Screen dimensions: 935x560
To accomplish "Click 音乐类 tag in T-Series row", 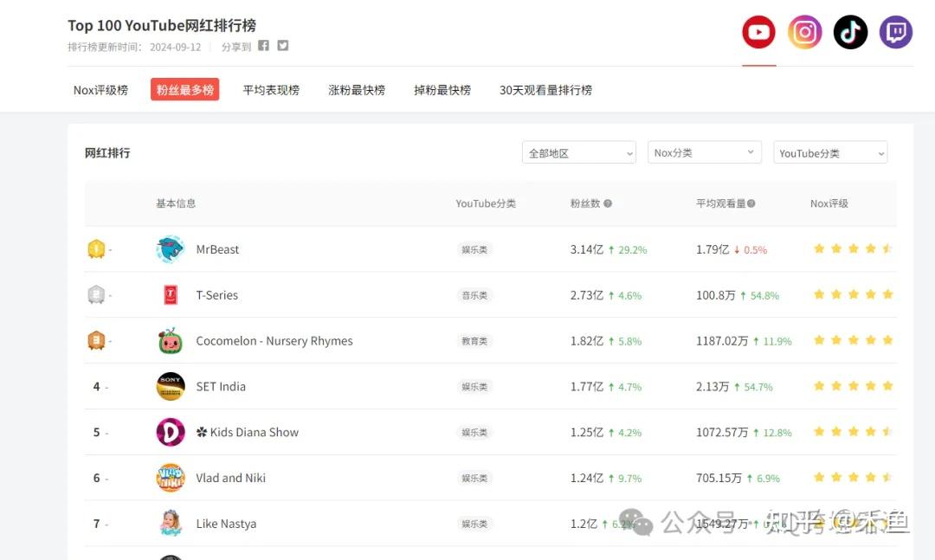I will pyautogui.click(x=474, y=295).
